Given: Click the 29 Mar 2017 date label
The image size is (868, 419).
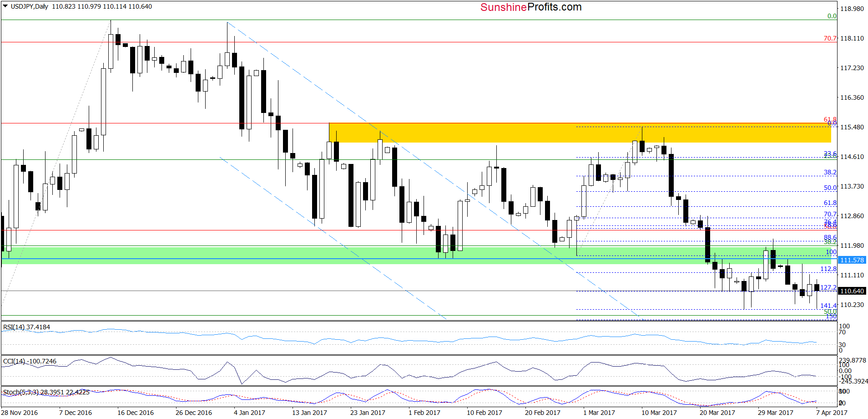Looking at the screenshot, I should [776, 413].
